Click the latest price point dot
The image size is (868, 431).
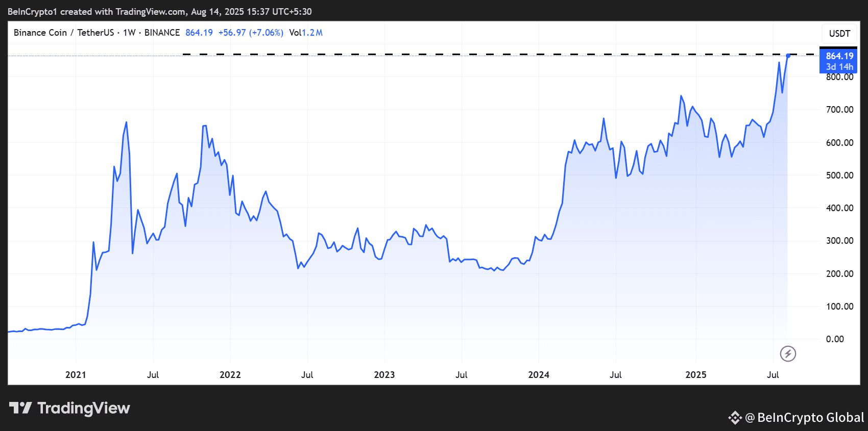788,56
